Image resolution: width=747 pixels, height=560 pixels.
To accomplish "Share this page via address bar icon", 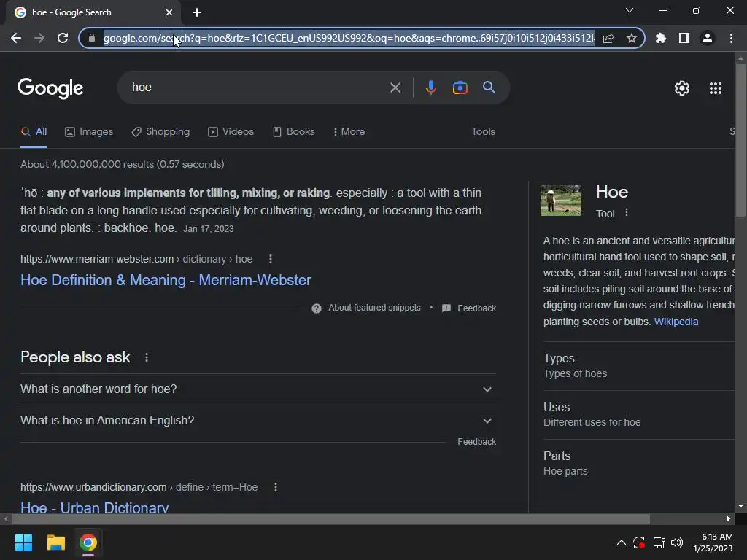I will click(x=608, y=38).
